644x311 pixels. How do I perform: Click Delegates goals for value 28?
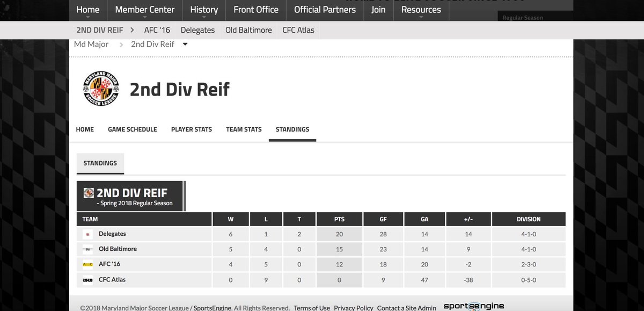tap(383, 234)
